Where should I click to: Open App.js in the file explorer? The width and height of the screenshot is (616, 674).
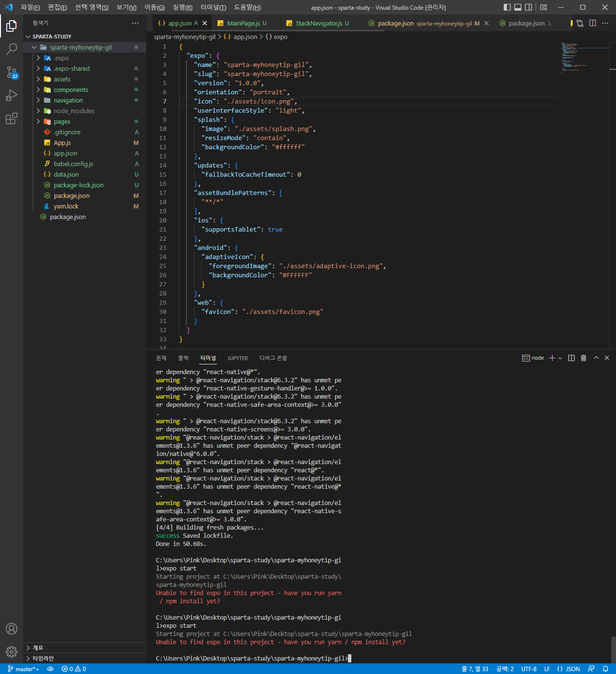85,143
